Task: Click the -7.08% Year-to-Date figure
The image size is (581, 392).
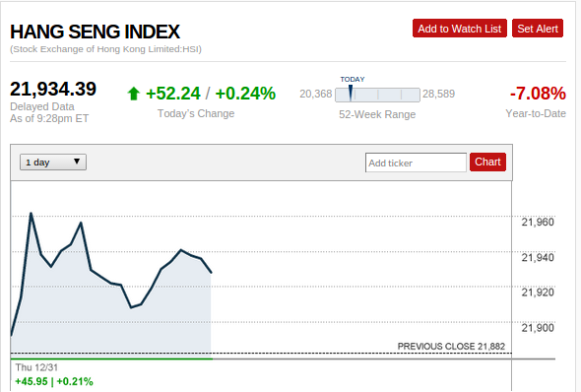Action: coord(538,94)
